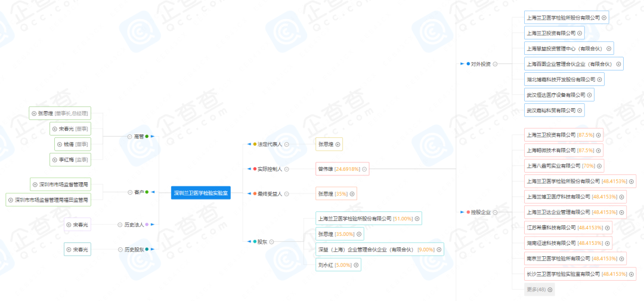Open 上海兰博卫医疗科技有限公司 node
Screen dimensions: 644x301
coord(575,196)
